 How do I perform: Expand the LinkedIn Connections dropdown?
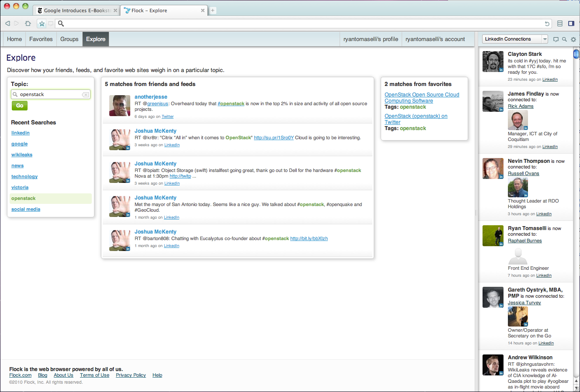point(545,39)
